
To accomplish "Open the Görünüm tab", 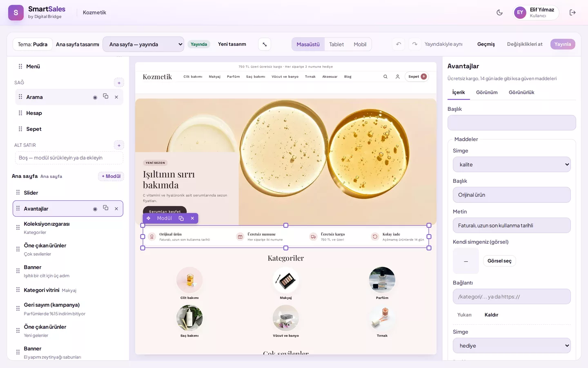I will (487, 92).
